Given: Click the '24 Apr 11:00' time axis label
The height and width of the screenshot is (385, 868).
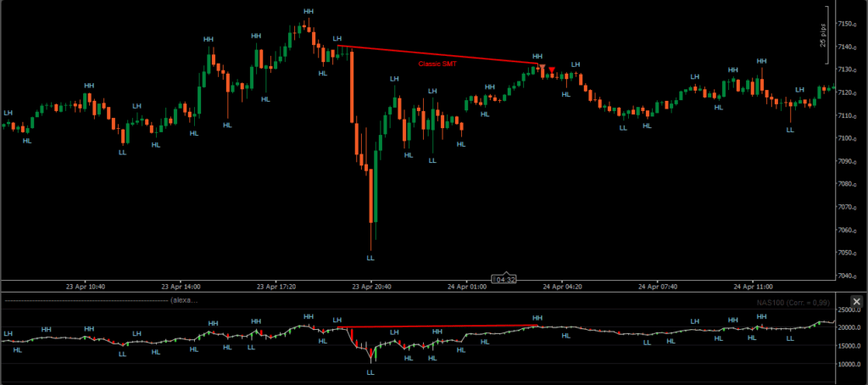Looking at the screenshot, I should click(x=752, y=287).
